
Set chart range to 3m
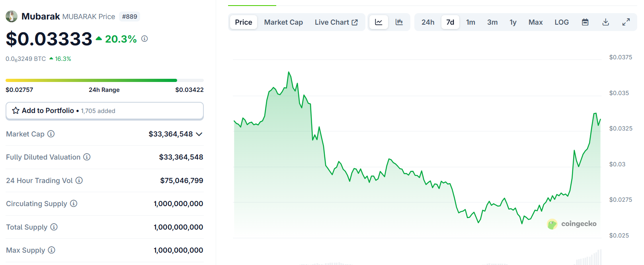tap(492, 22)
